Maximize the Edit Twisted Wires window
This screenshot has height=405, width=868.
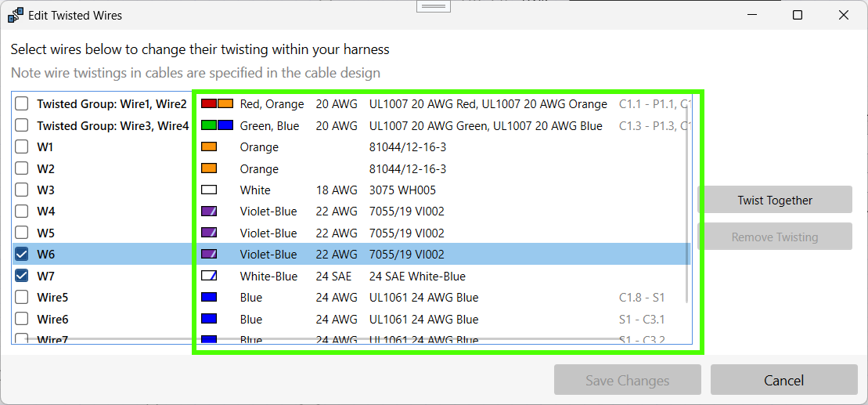(798, 16)
